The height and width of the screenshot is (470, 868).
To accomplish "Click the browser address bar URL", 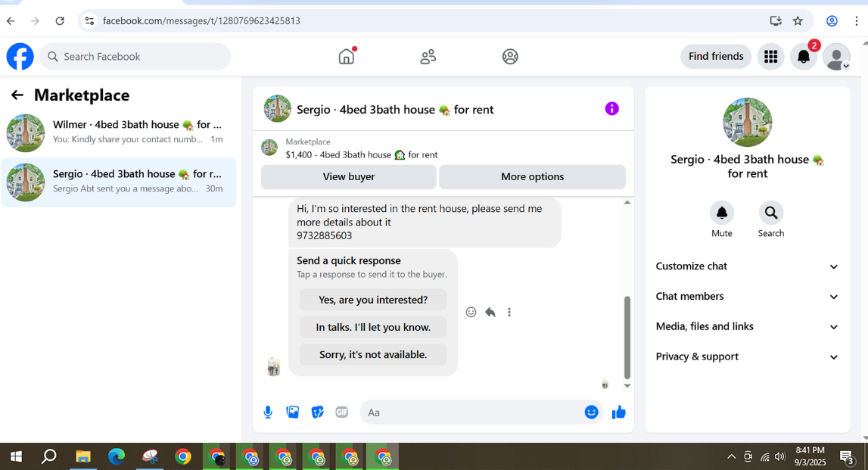I will (x=201, y=21).
